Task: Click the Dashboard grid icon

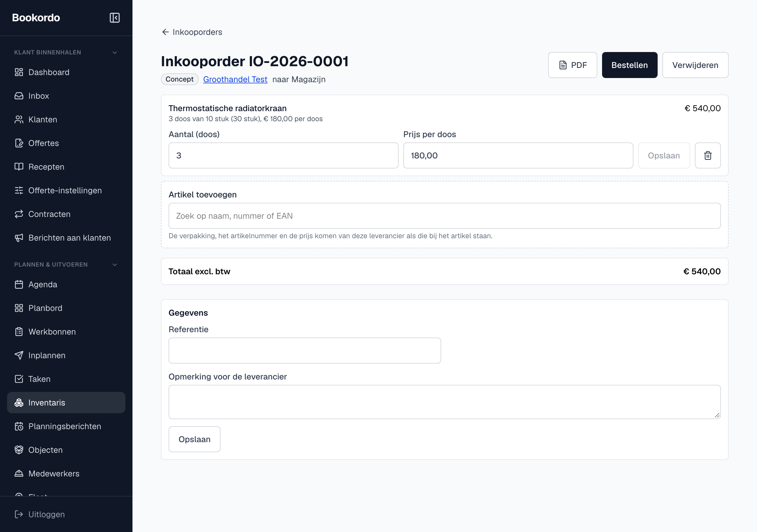Action: click(x=19, y=72)
